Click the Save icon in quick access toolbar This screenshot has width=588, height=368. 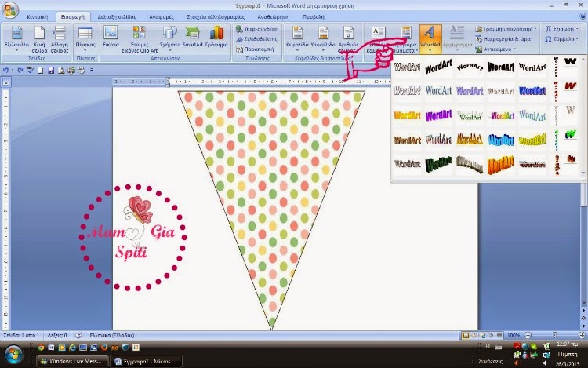click(51, 71)
